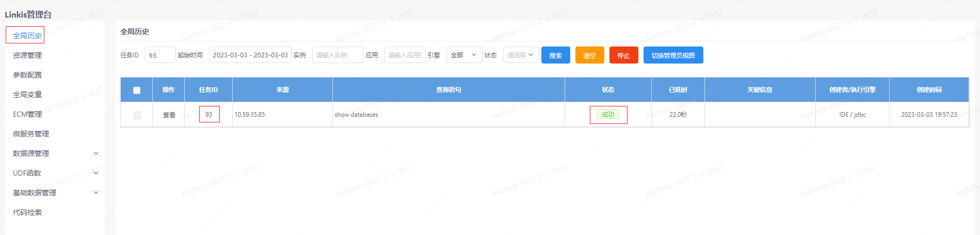The image size is (980, 235).
Task: Navigate to 微服务管理
Action: (x=31, y=134)
